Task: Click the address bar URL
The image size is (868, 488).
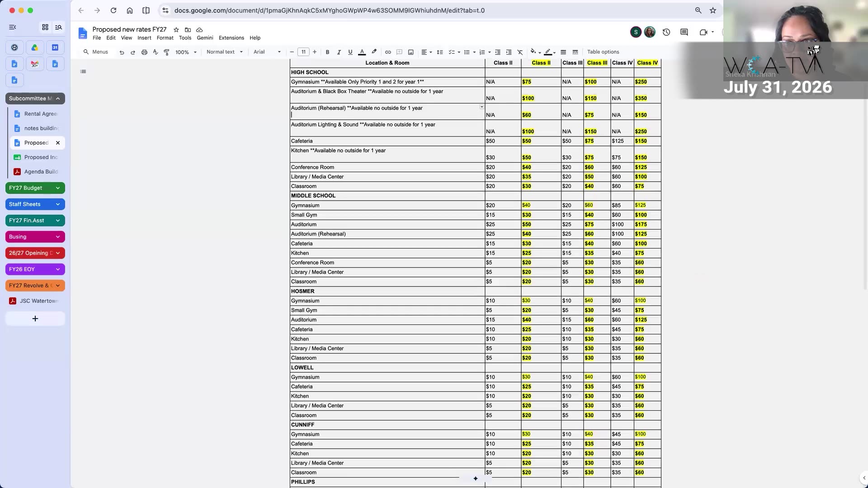Action: pos(330,10)
